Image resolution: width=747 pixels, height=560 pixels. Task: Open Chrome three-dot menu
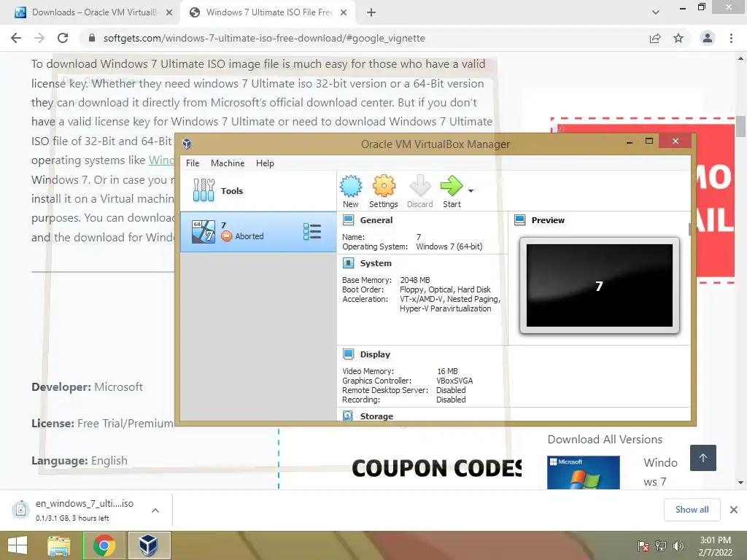731,38
